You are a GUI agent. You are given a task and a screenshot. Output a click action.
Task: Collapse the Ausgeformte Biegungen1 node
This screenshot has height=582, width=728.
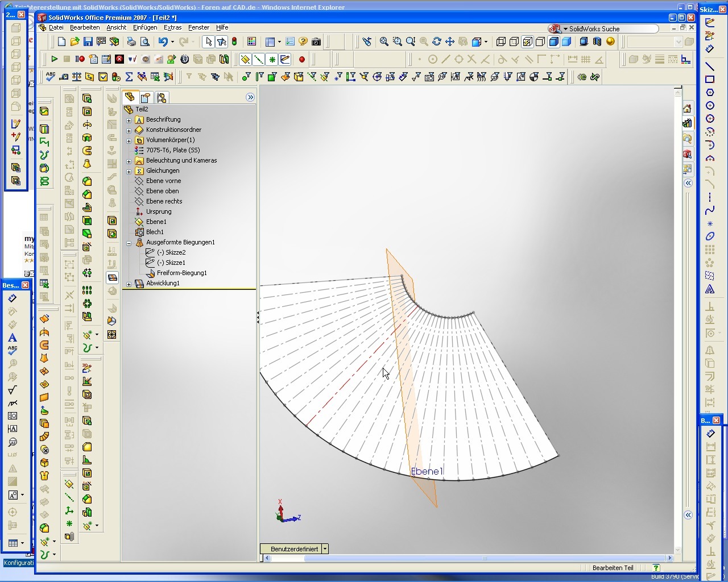coord(129,243)
